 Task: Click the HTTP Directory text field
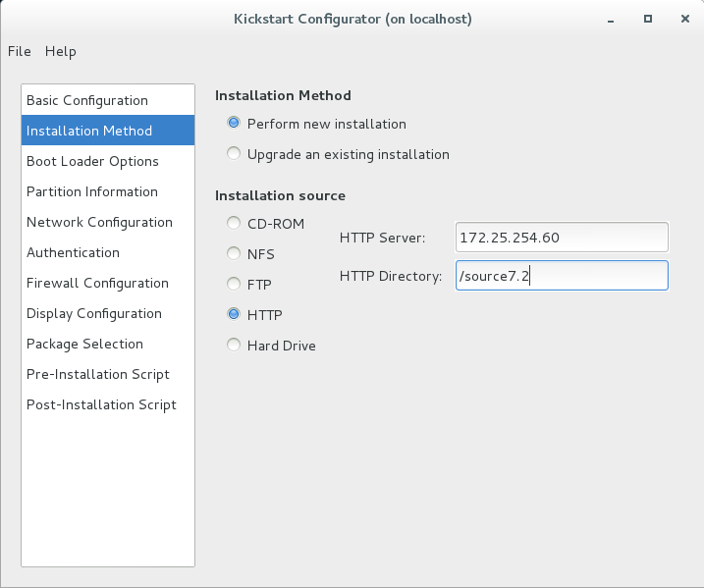click(x=562, y=276)
